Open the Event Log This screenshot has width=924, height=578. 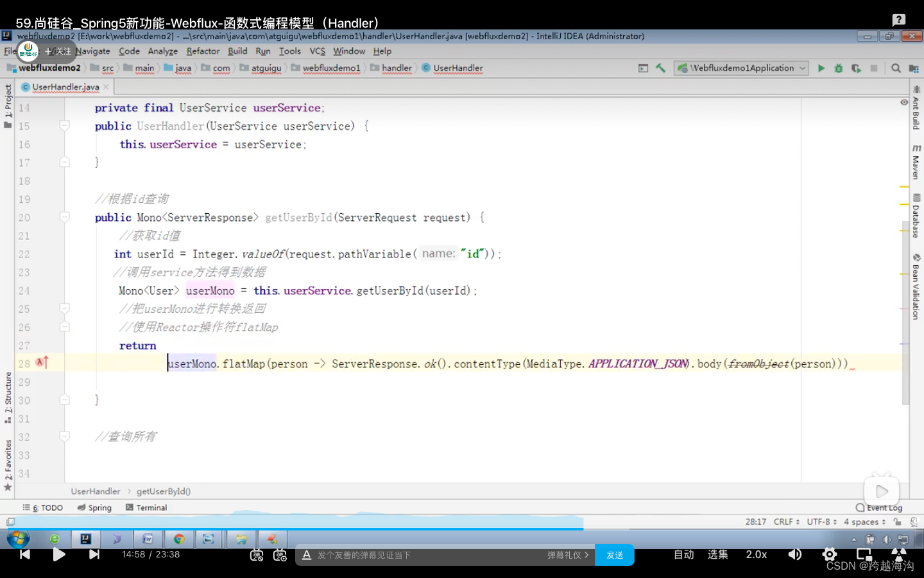(879, 507)
